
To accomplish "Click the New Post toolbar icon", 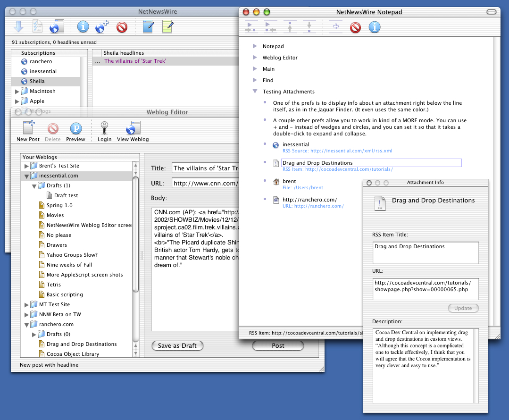I will coord(28,128).
